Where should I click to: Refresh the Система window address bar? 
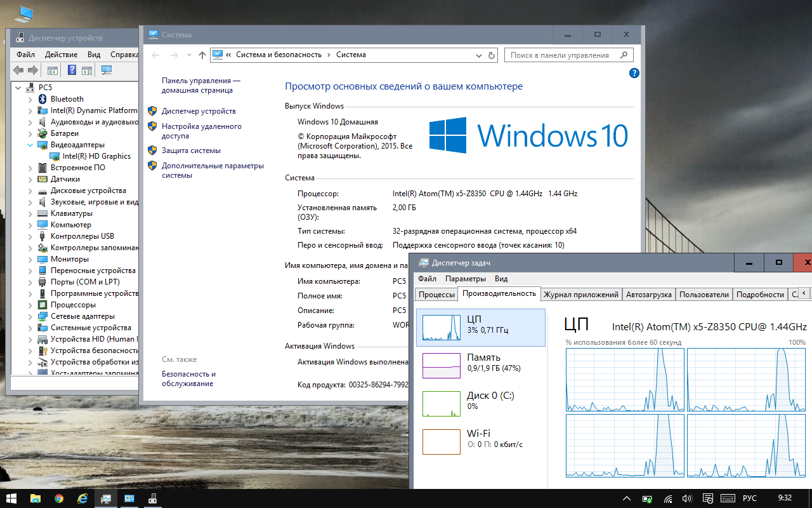click(492, 55)
